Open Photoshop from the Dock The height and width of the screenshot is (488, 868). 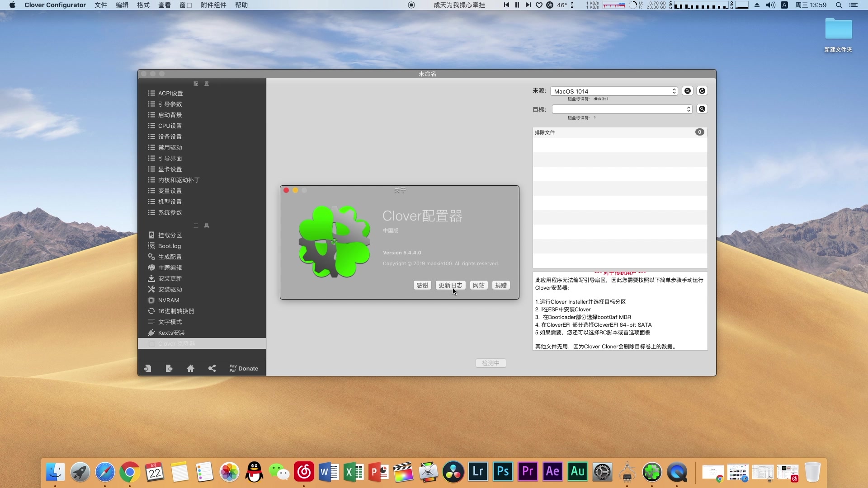(503, 472)
